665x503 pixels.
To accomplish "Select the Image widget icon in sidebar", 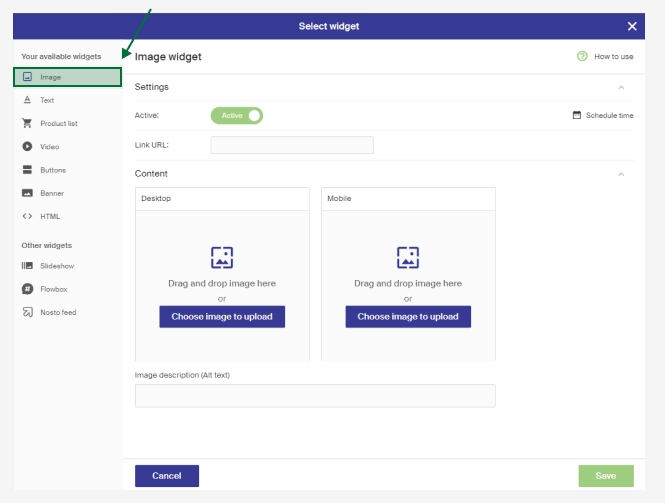I will click(x=28, y=77).
